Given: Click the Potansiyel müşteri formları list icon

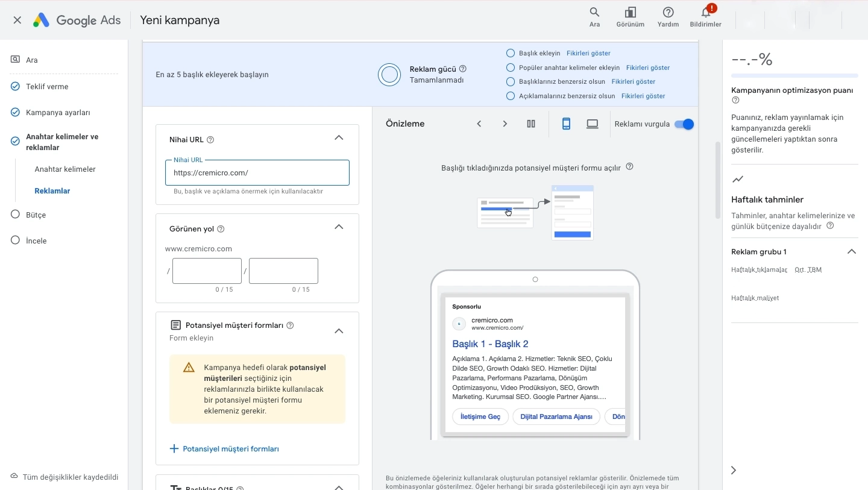Looking at the screenshot, I should 175,325.
